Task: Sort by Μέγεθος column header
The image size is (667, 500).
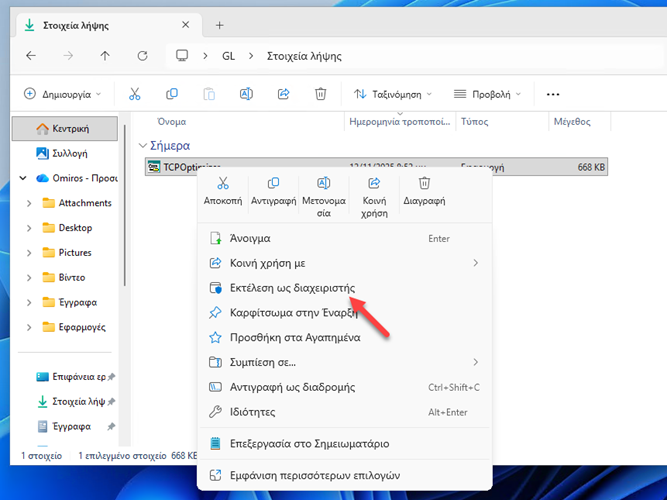Action: (x=572, y=122)
